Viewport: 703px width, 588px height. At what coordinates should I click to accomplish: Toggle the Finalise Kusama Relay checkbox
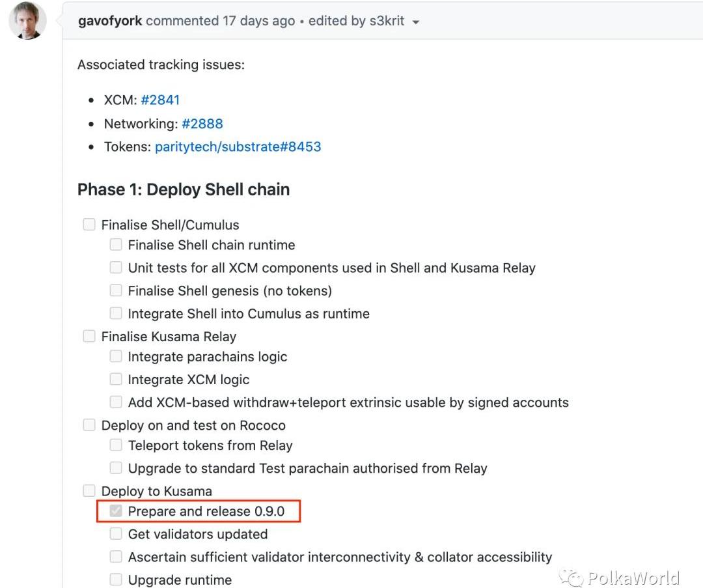point(89,337)
